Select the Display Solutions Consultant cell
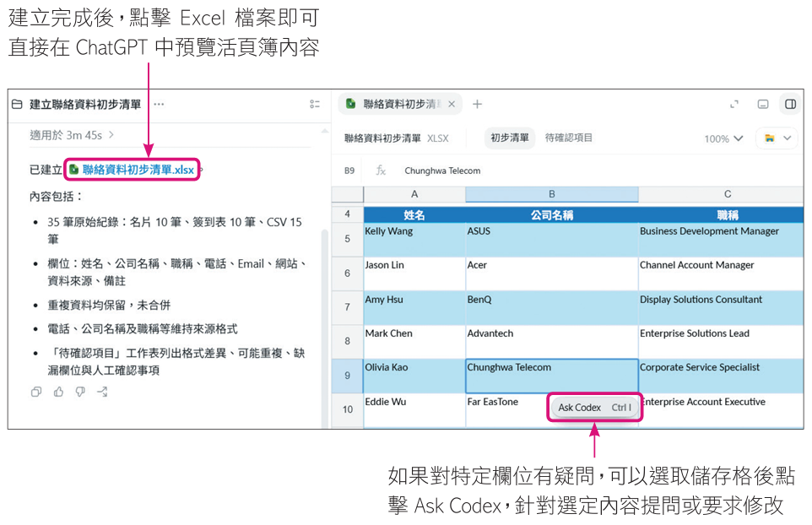 722,307
